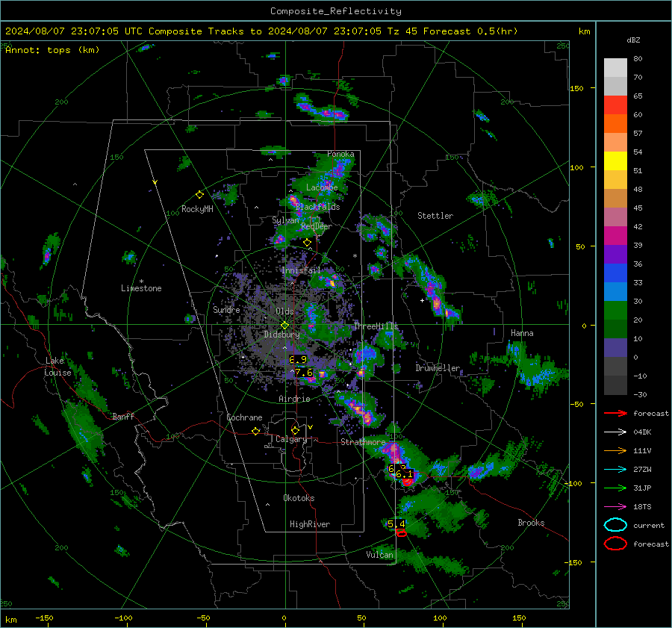Click the light gray swatch between 80 and 70
Screen dimensions: 672x628
pyautogui.click(x=615, y=68)
